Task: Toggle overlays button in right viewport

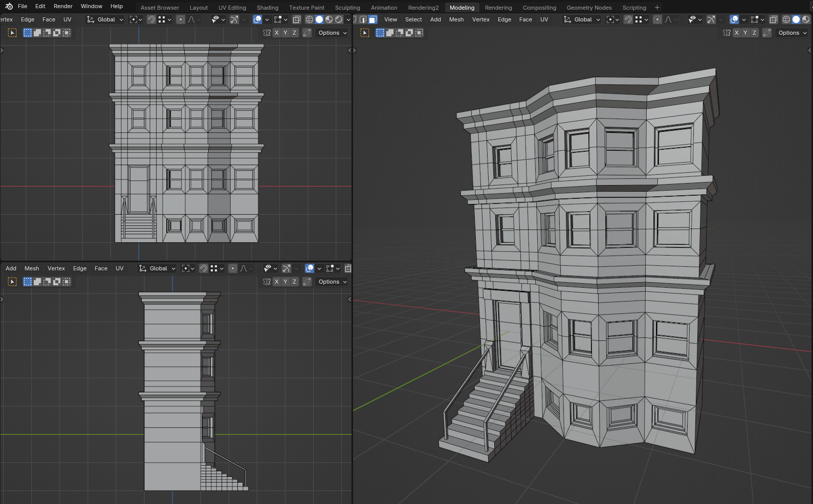Action: (x=734, y=19)
